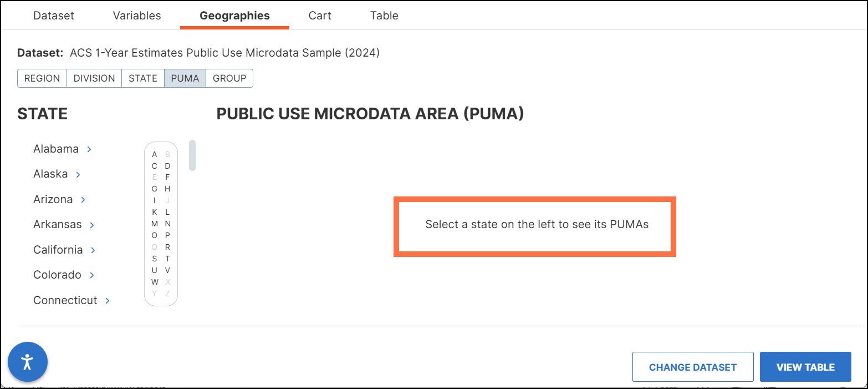Open the accessibility widget icon

pyautogui.click(x=28, y=362)
